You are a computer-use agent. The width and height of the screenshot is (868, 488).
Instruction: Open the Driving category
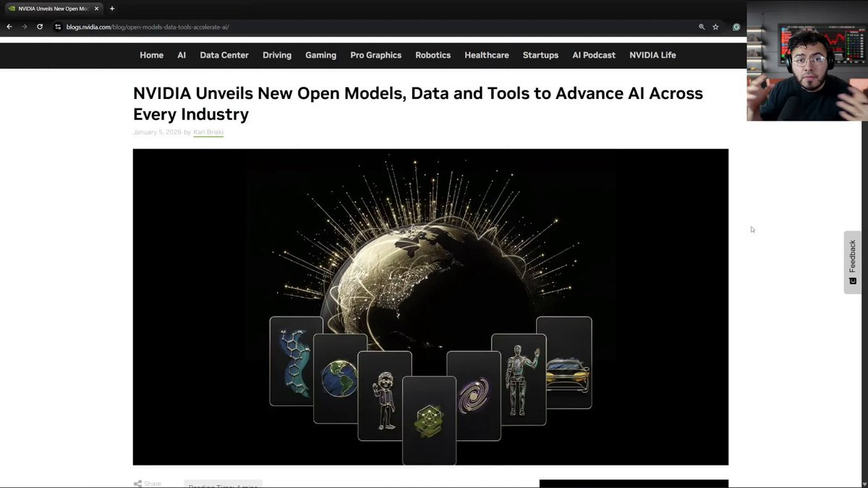click(x=277, y=55)
